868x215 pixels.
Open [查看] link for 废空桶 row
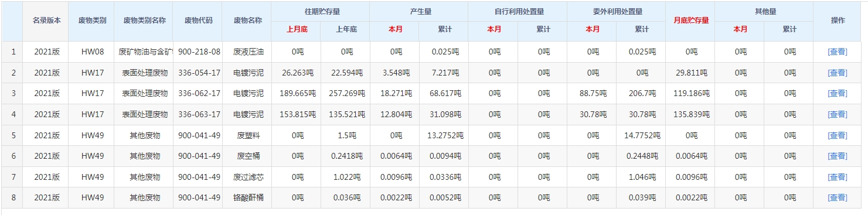838,156
